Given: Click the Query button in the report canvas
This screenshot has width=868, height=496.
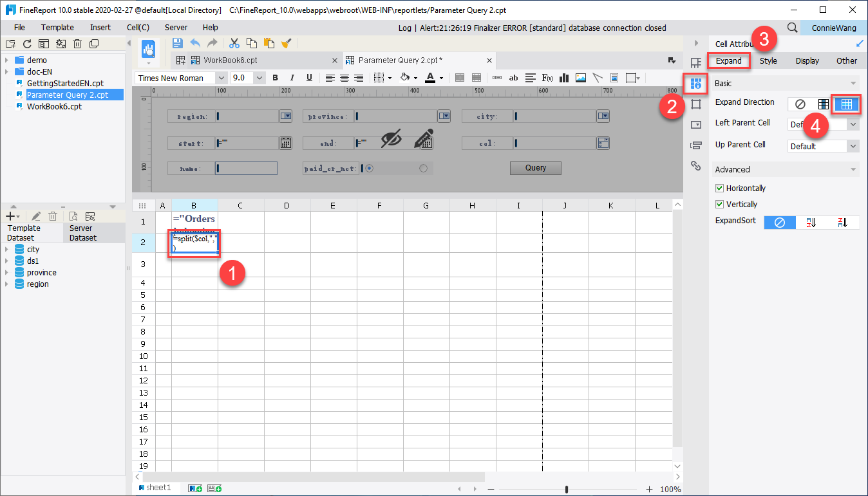Looking at the screenshot, I should (x=535, y=167).
